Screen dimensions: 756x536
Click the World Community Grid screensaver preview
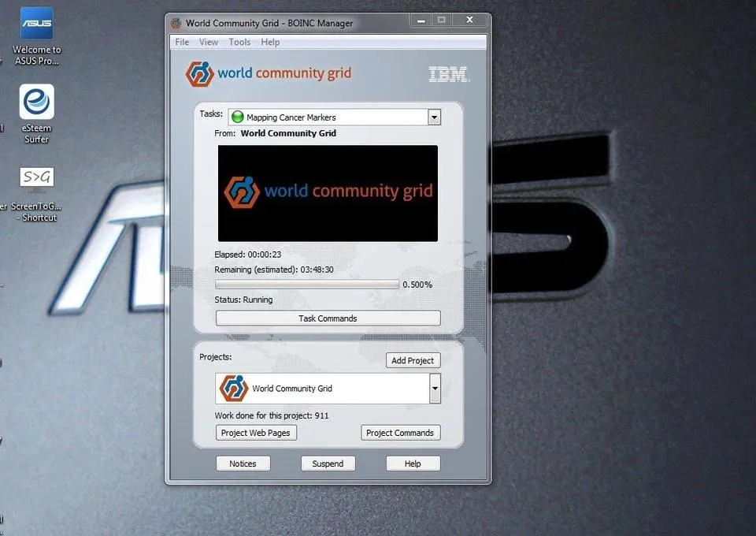click(x=328, y=193)
